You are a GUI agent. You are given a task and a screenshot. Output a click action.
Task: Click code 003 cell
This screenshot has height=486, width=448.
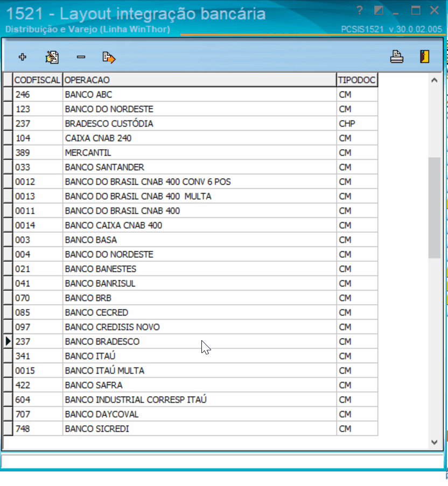38,240
